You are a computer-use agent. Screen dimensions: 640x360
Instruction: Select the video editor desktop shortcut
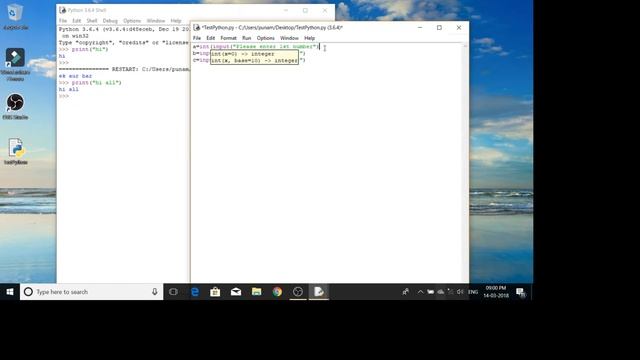pyautogui.click(x=15, y=64)
